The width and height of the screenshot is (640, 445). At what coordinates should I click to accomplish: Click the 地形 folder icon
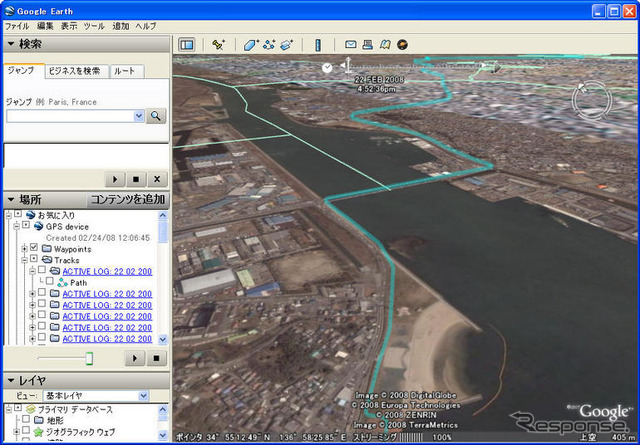[x=39, y=420]
